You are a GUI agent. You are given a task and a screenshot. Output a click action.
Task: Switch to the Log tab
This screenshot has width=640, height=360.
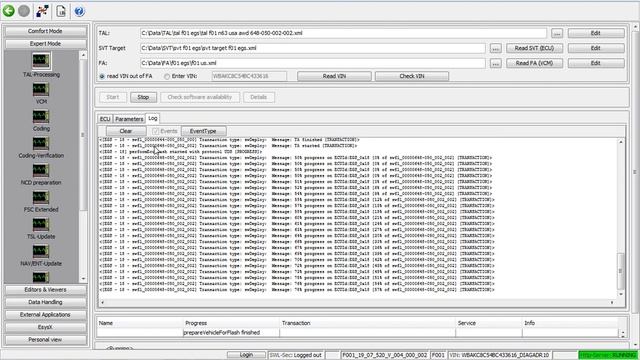click(x=153, y=118)
